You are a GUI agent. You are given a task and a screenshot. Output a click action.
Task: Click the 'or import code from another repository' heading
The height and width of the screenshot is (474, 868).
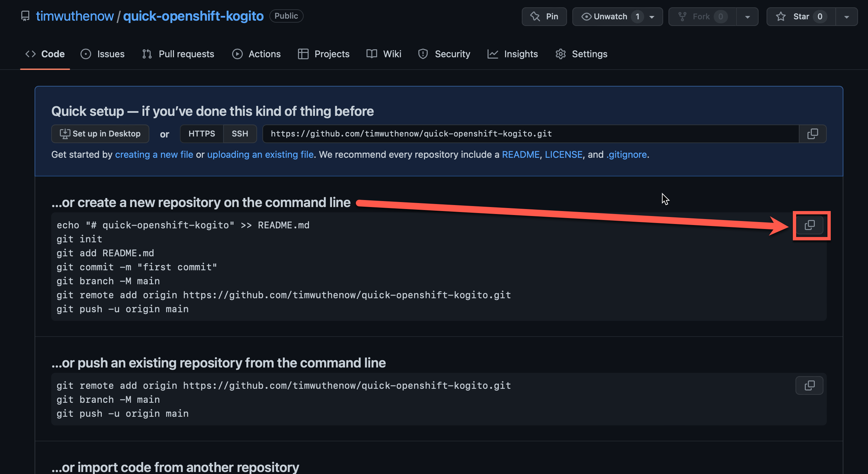pos(175,467)
